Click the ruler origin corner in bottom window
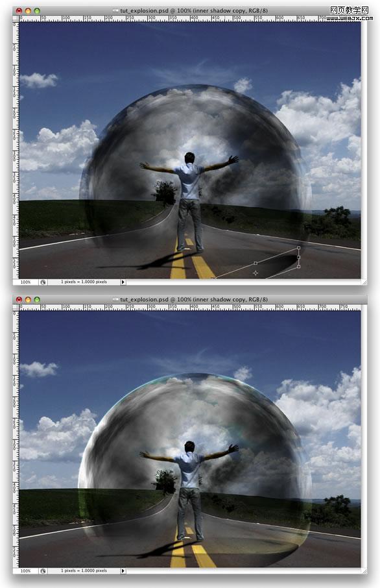This screenshot has width=380, height=588. point(16,307)
